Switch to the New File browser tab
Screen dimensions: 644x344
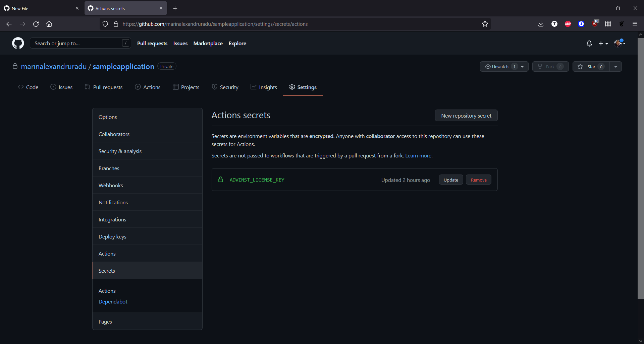pyautogui.click(x=42, y=8)
